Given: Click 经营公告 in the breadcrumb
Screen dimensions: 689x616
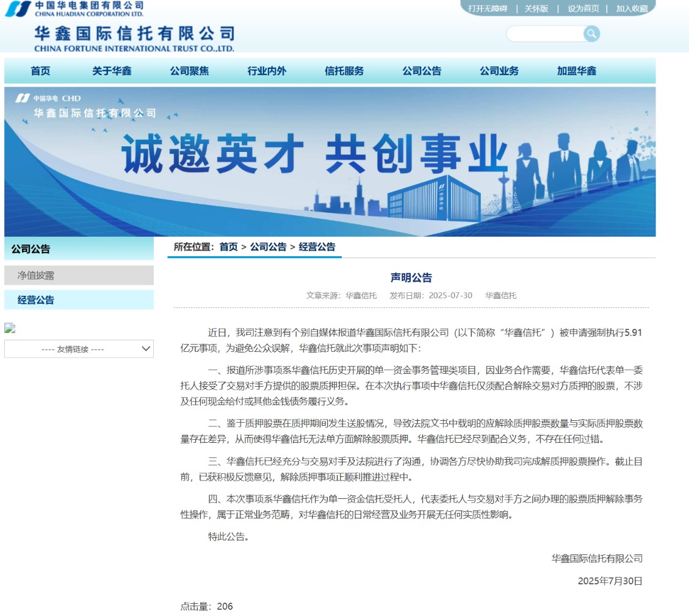Looking at the screenshot, I should [317, 247].
